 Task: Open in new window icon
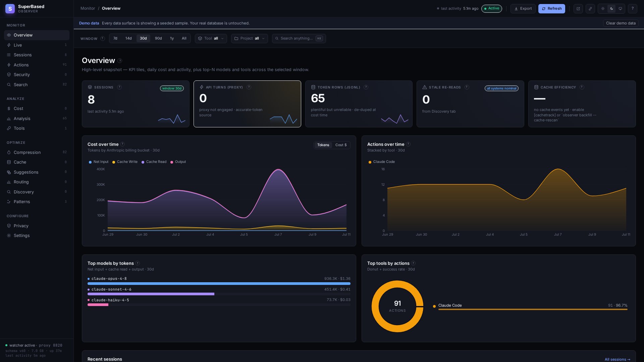[578, 9]
